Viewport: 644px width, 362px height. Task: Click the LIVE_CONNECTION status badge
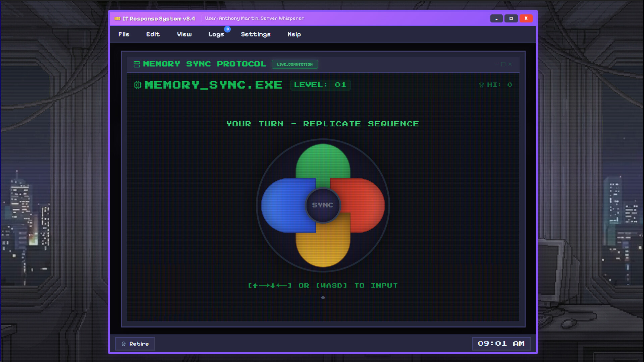click(x=294, y=64)
